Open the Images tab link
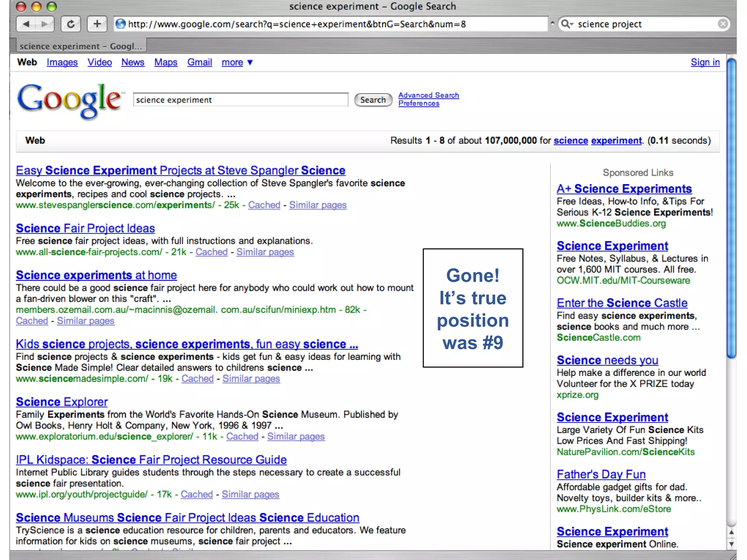747x560 pixels. [x=62, y=62]
